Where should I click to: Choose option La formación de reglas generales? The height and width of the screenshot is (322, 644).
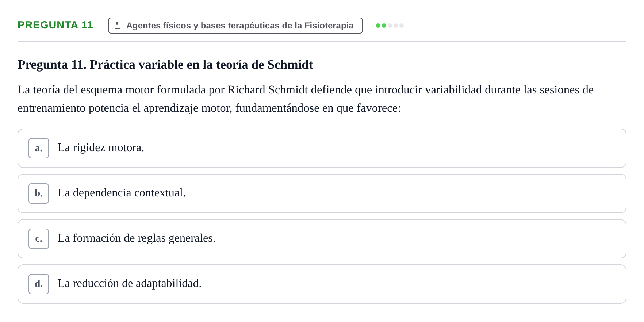point(322,239)
